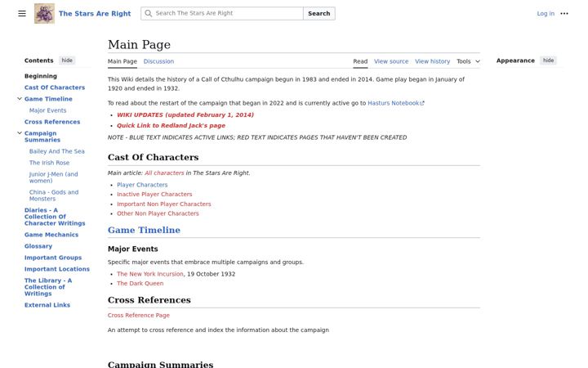Click the Search button

(319, 13)
